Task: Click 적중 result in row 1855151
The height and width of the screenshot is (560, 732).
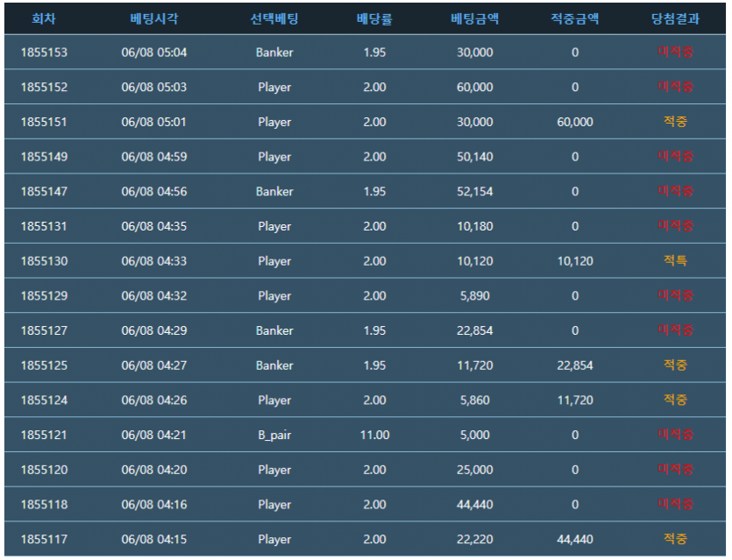Action: pyautogui.click(x=675, y=121)
